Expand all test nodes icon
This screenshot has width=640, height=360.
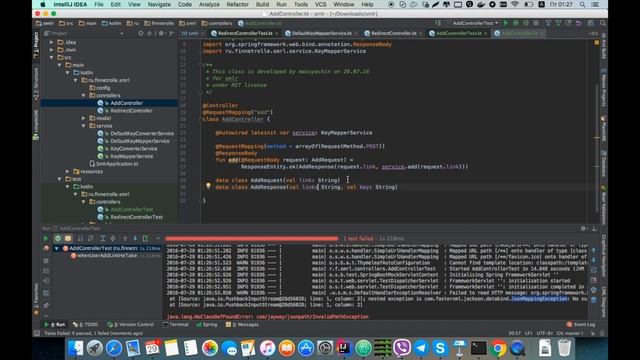[x=102, y=238]
